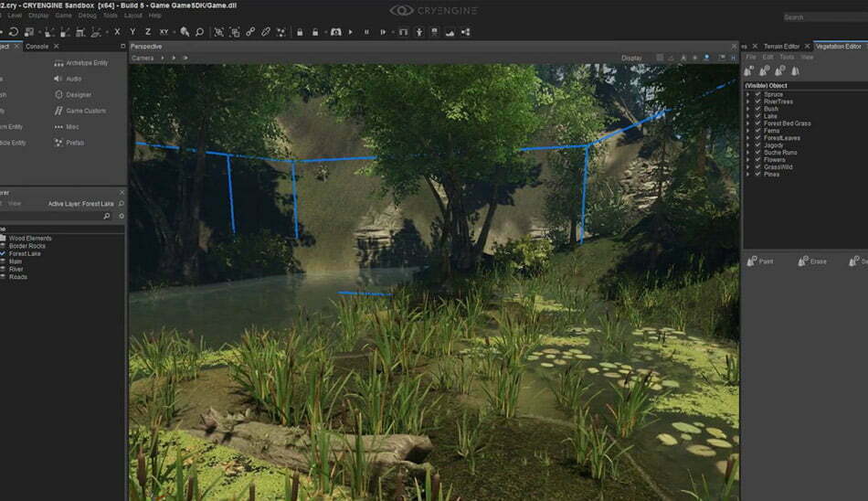Expand the Flowers tree node

coord(748,160)
